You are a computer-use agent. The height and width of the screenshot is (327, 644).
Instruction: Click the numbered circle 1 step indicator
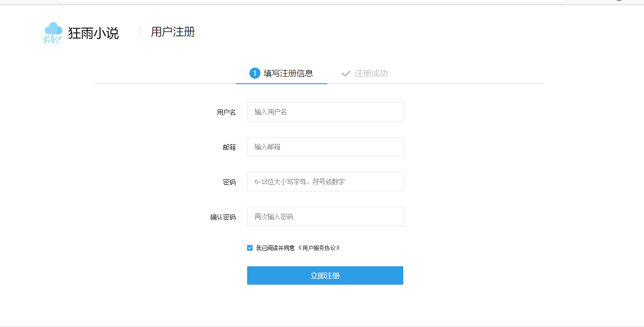coord(255,73)
